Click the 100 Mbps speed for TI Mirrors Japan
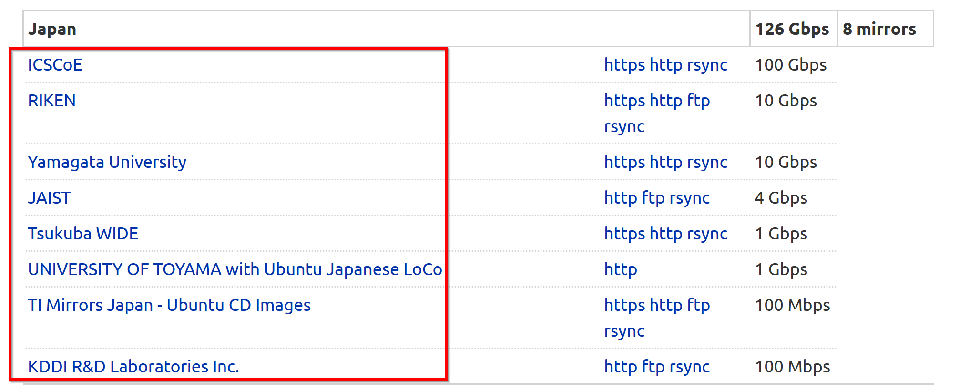Screen dimensions: 980x392 click(793, 305)
